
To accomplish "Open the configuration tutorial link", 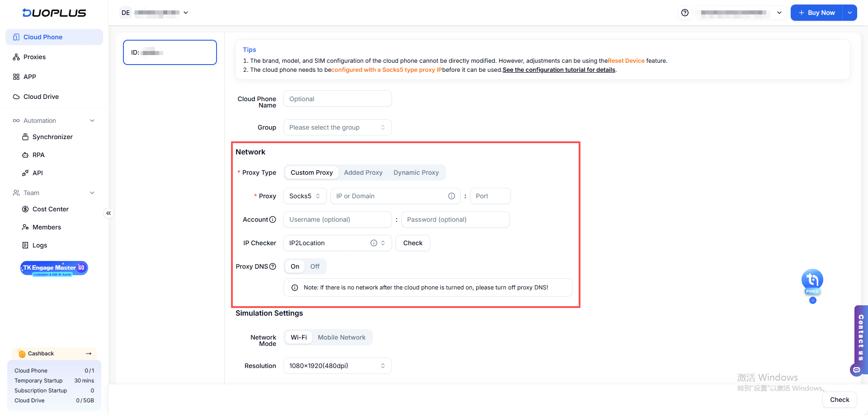I will (559, 70).
